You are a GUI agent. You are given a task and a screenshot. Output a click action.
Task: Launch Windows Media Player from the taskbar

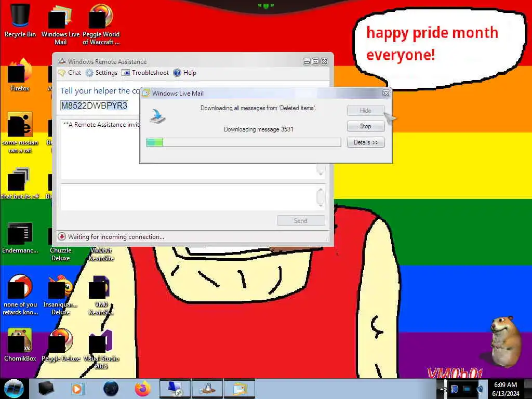[77, 389]
